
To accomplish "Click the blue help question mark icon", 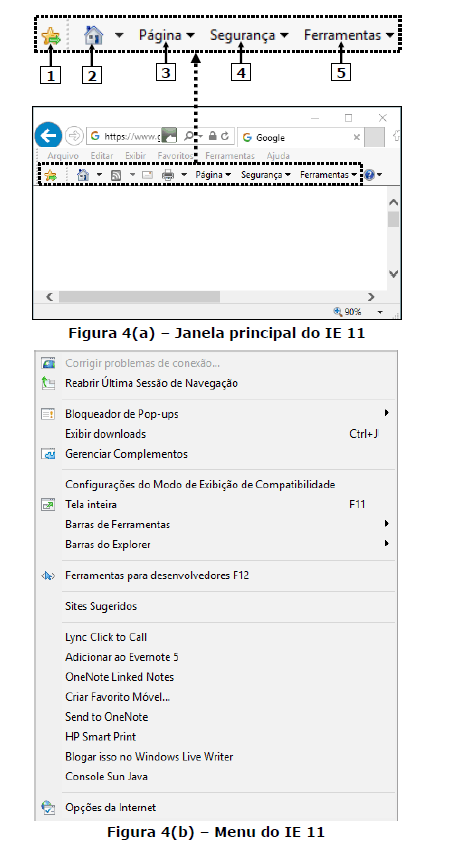I will tap(369, 175).
